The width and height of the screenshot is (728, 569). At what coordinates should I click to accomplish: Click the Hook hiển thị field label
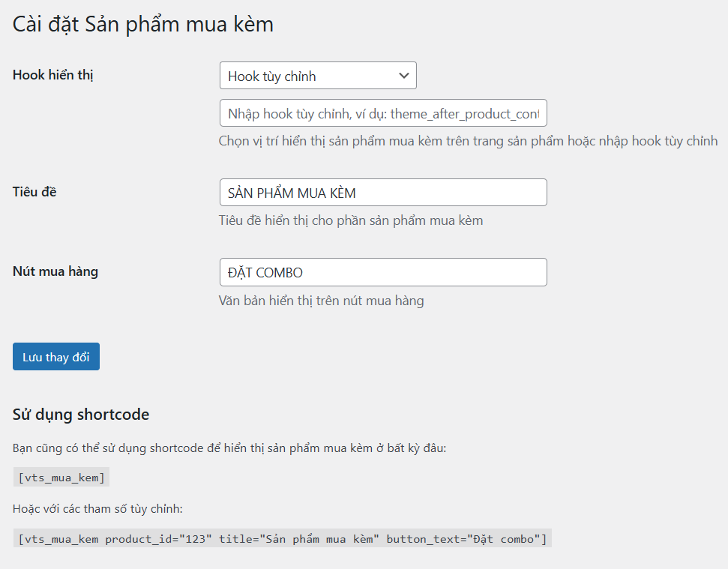point(53,75)
